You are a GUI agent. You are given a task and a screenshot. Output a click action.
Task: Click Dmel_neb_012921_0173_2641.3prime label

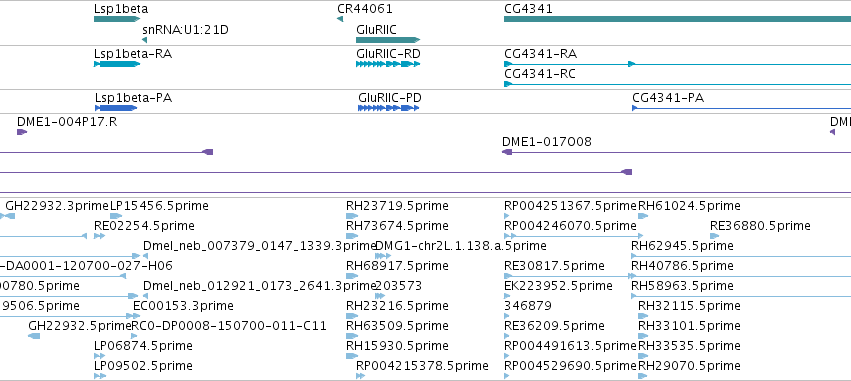point(259,286)
